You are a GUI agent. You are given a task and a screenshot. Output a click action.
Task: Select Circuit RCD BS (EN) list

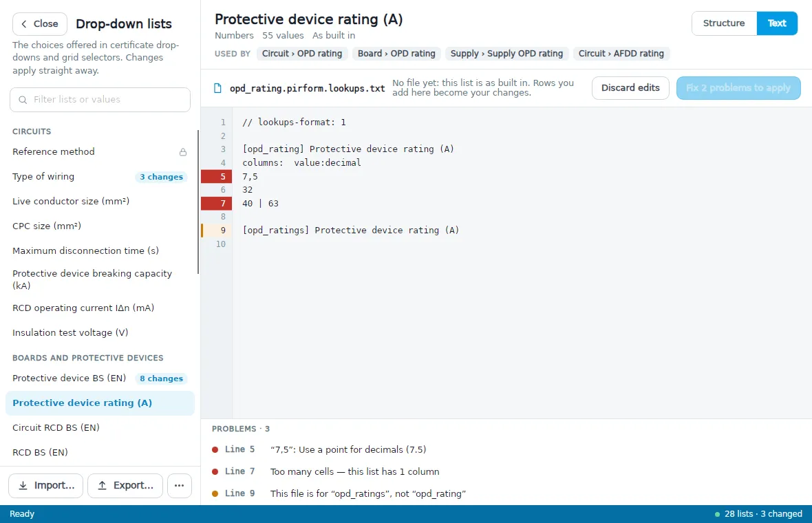coord(100,428)
